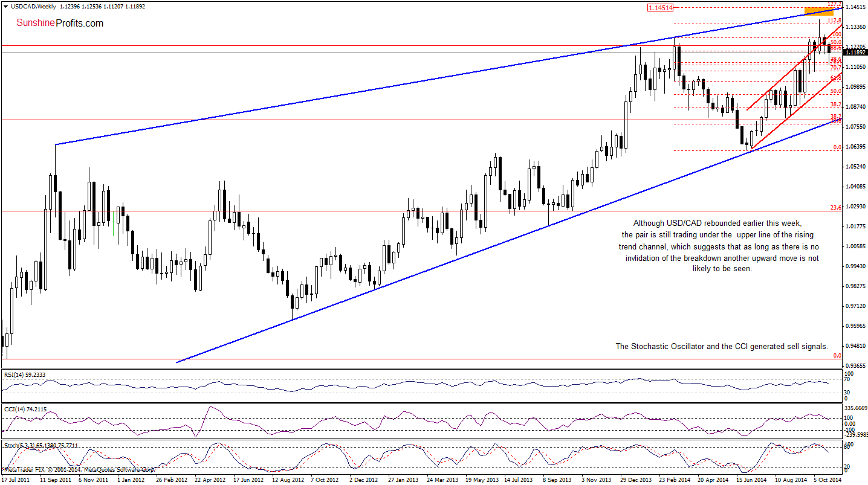Click the 23.6 Fibonacci retracement label
The height and width of the screenshot is (485, 868).
pos(837,207)
